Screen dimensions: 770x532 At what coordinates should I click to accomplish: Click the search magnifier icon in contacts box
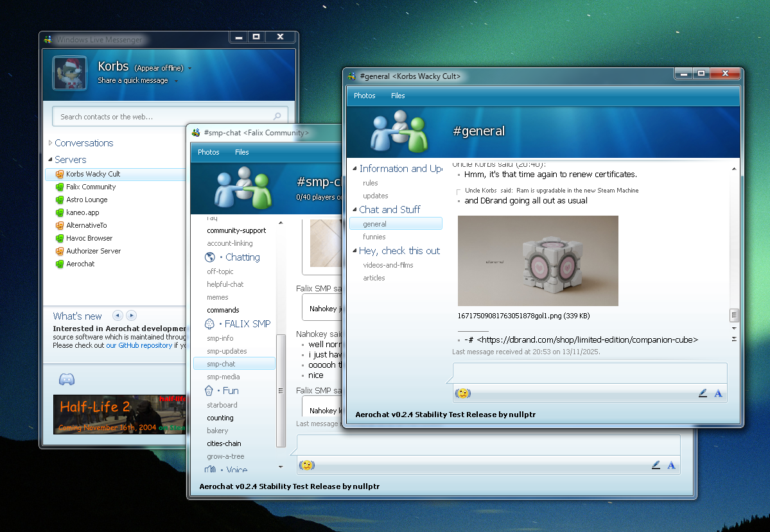point(277,117)
